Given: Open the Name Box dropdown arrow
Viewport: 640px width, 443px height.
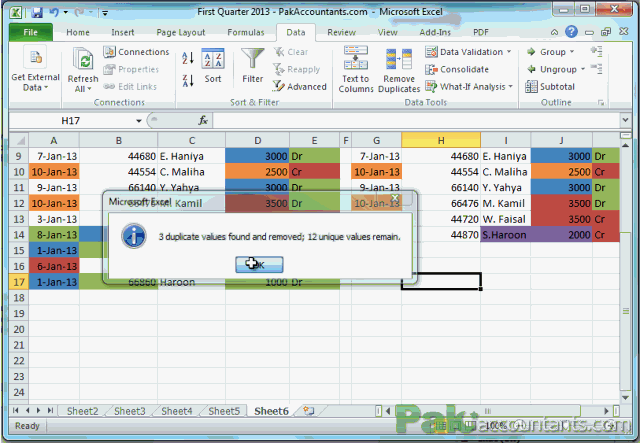Looking at the screenshot, I should tap(139, 121).
